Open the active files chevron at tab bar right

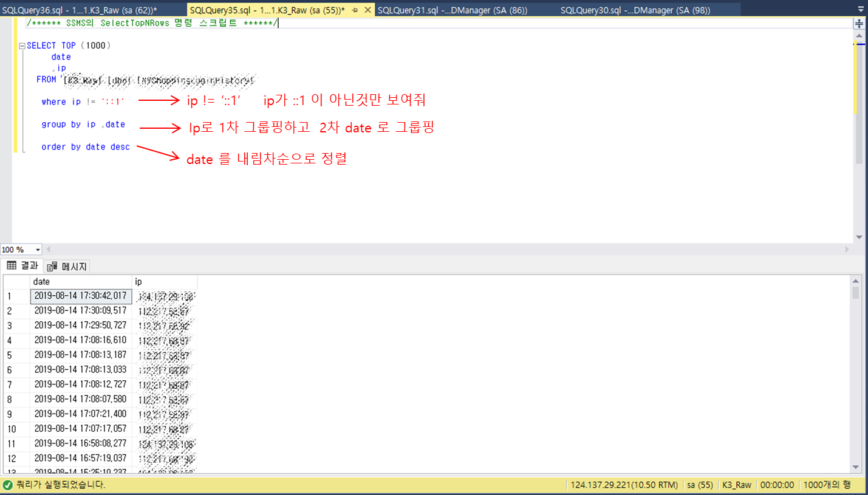[x=861, y=10]
